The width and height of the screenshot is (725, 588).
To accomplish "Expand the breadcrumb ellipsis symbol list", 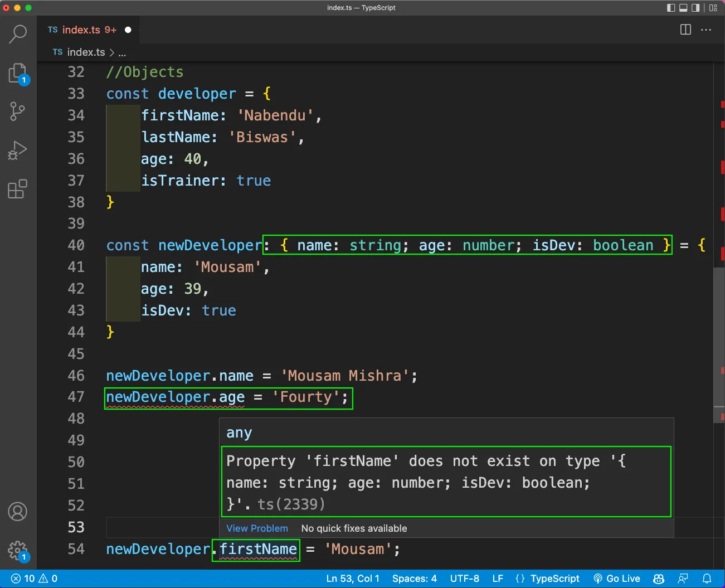I will pyautogui.click(x=122, y=53).
